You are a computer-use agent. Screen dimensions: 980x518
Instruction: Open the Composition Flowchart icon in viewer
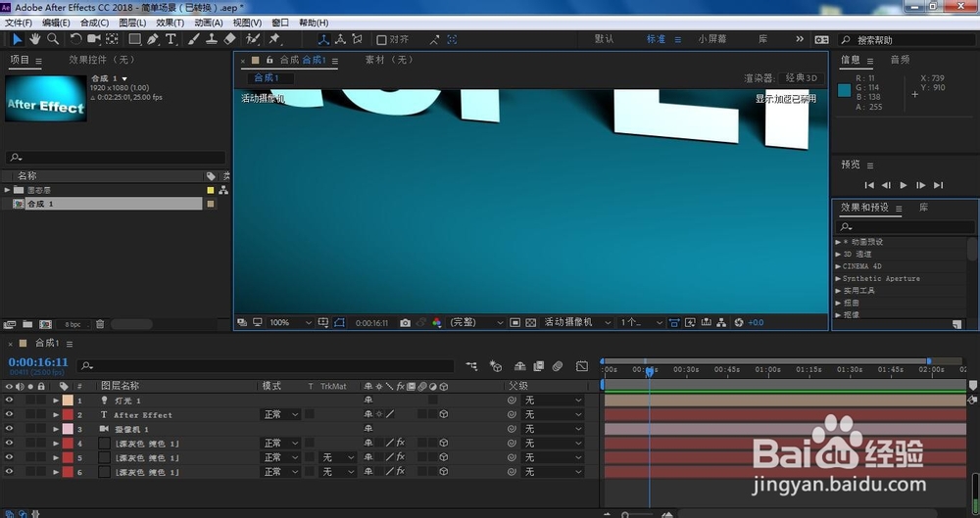point(721,322)
